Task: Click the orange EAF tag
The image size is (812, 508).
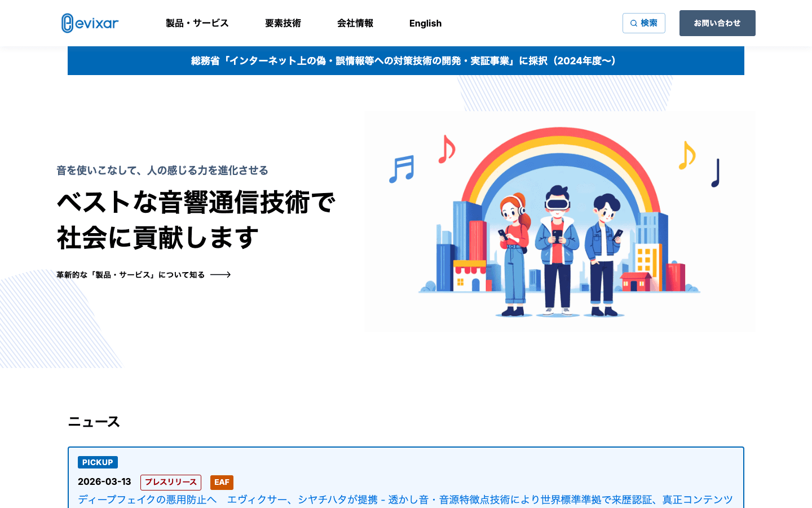Action: (222, 482)
